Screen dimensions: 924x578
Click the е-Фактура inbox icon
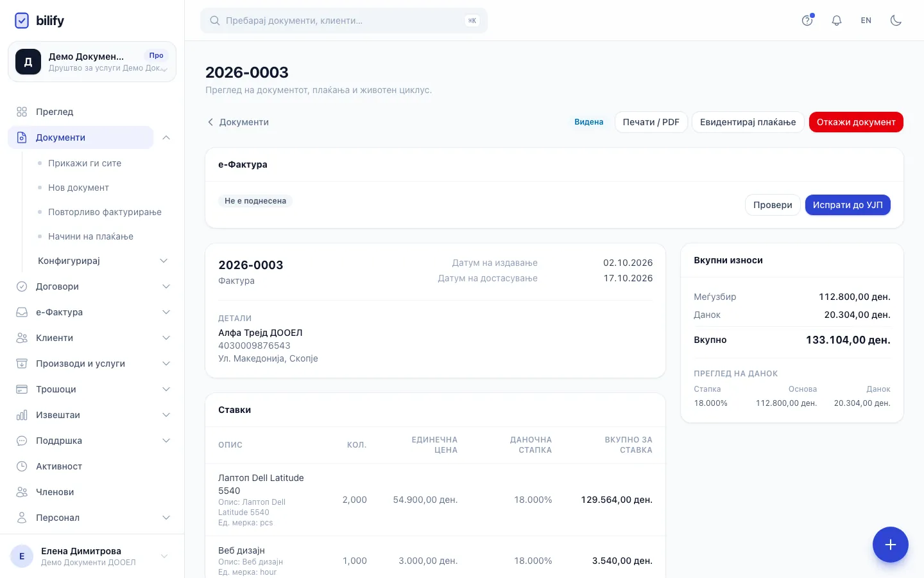click(22, 312)
